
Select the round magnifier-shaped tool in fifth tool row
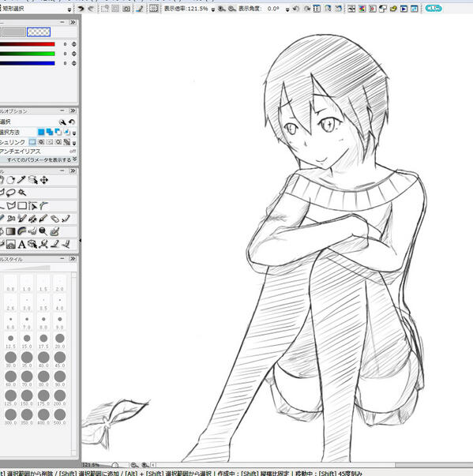pos(43,231)
